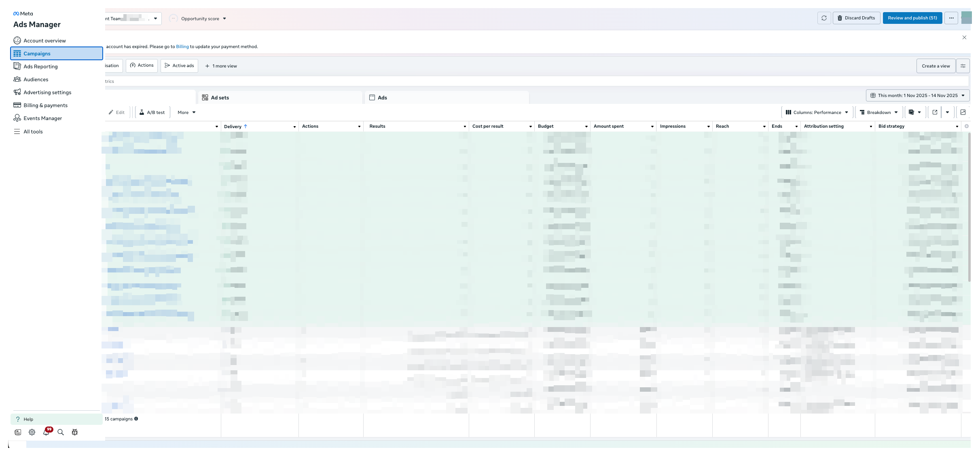The image size is (980, 456).
Task: Open the charts view icon
Action: click(963, 112)
